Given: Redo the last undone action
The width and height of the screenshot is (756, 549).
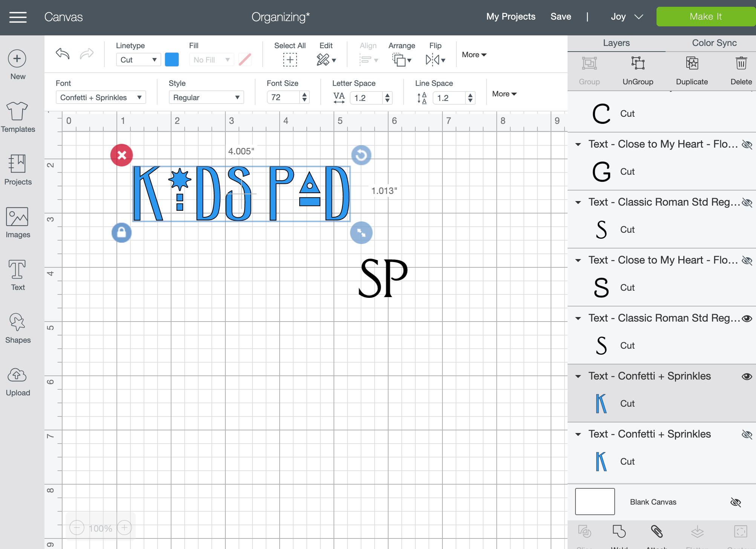Looking at the screenshot, I should (87, 54).
